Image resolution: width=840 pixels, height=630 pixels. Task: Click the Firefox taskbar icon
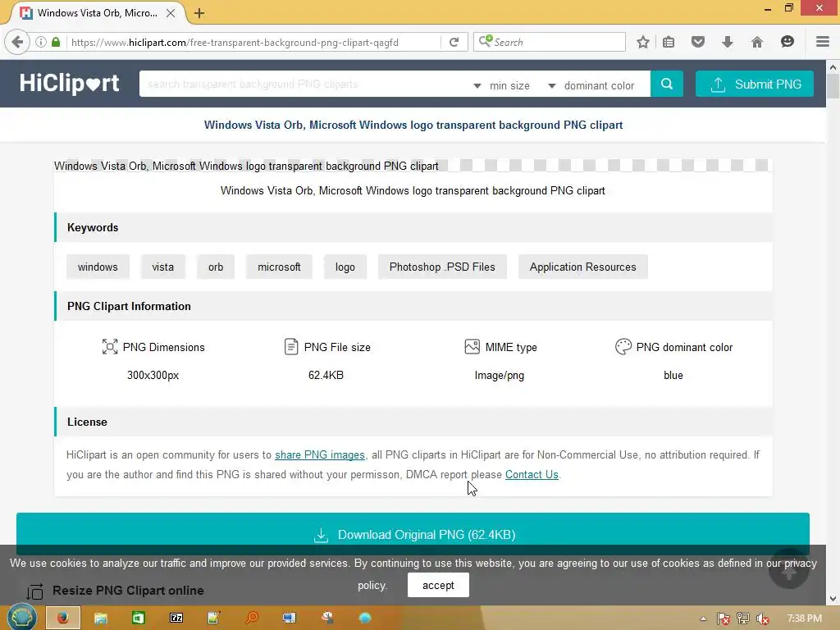[63, 618]
